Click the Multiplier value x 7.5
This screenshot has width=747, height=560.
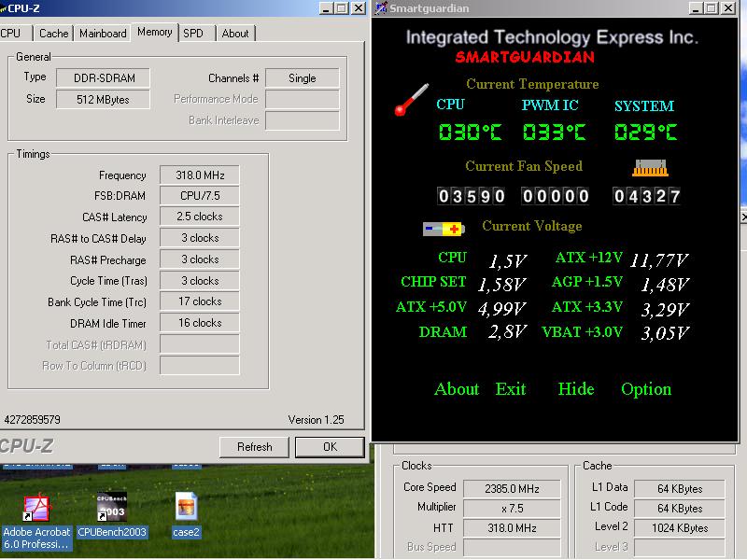pos(512,509)
